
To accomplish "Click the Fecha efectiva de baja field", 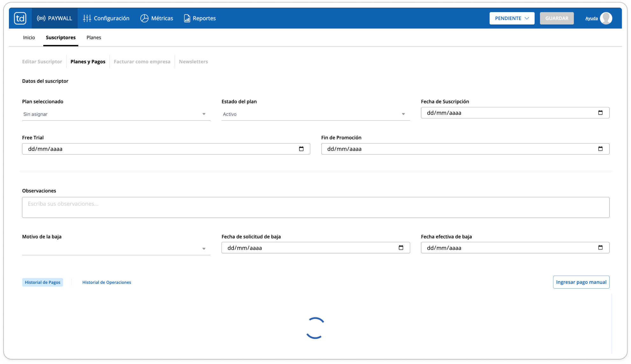I will [515, 248].
